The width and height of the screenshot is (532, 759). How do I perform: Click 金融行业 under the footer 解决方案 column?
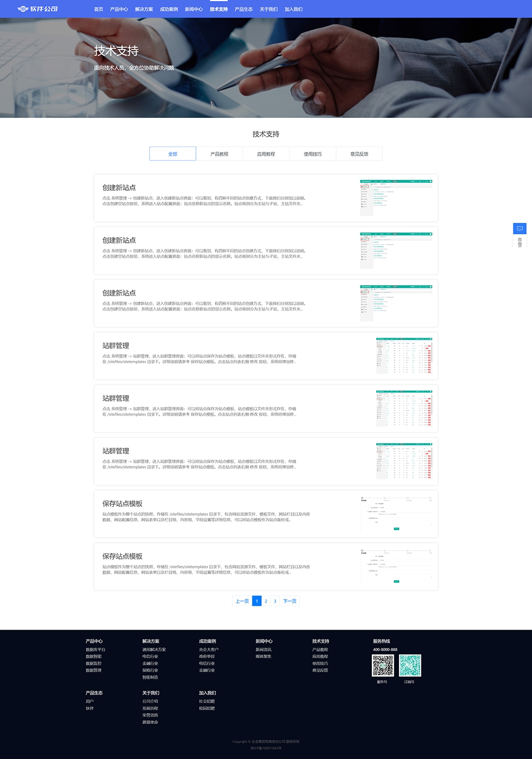(x=150, y=663)
